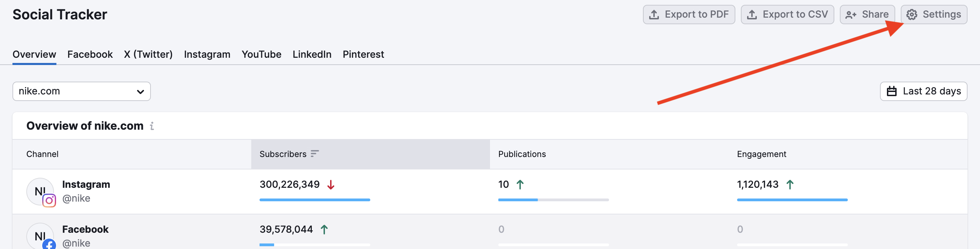This screenshot has height=249, width=980.
Task: Click the gear icon in Settings
Action: [x=911, y=15]
